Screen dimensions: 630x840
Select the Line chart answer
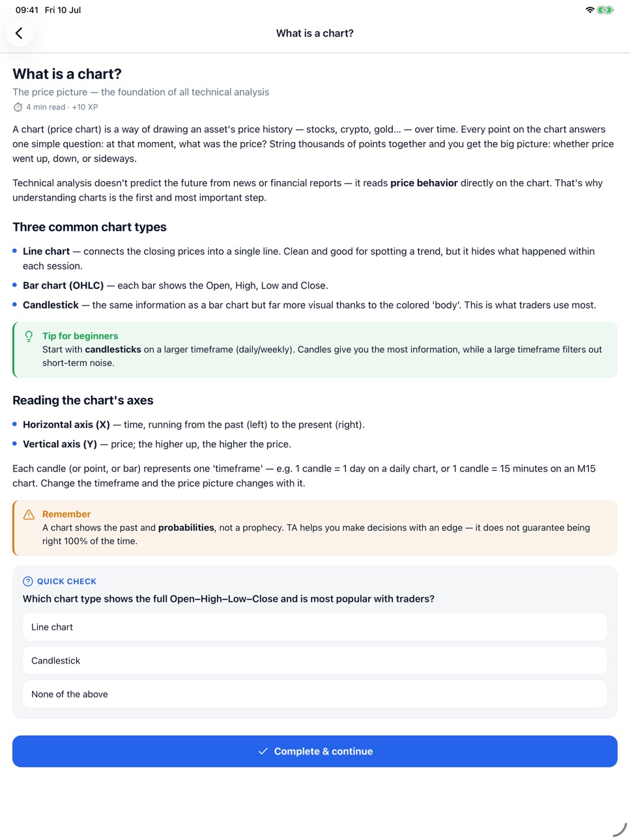315,627
